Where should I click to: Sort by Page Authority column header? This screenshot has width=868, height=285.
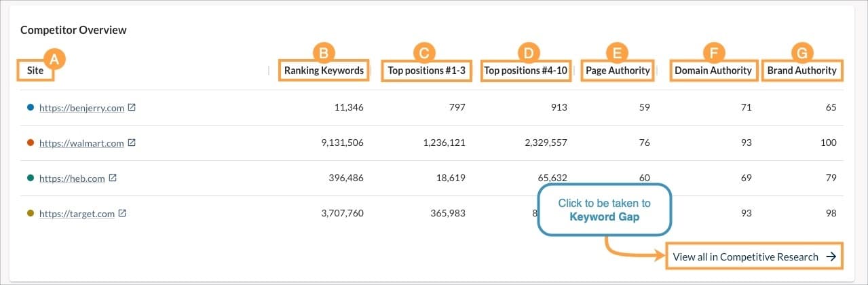pos(618,70)
